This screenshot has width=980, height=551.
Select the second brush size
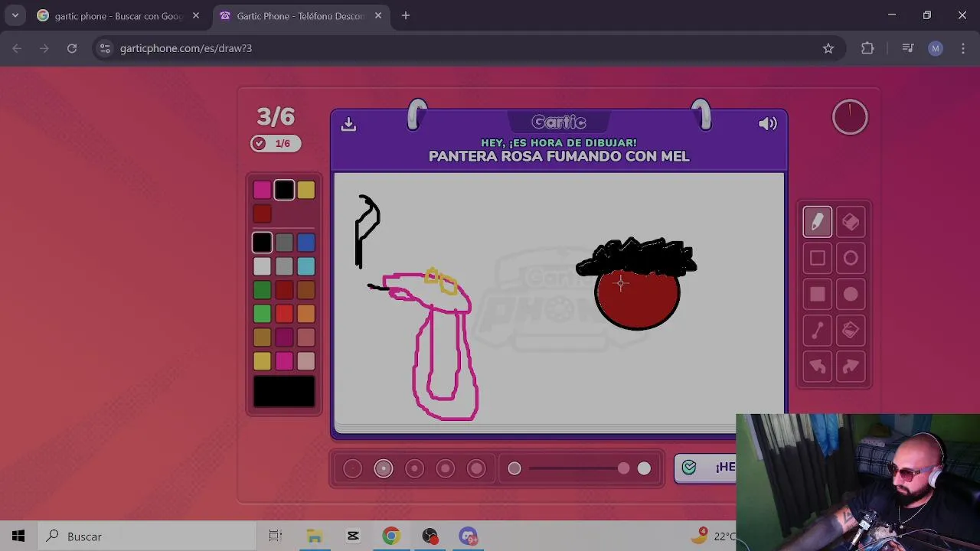pyautogui.click(x=384, y=468)
